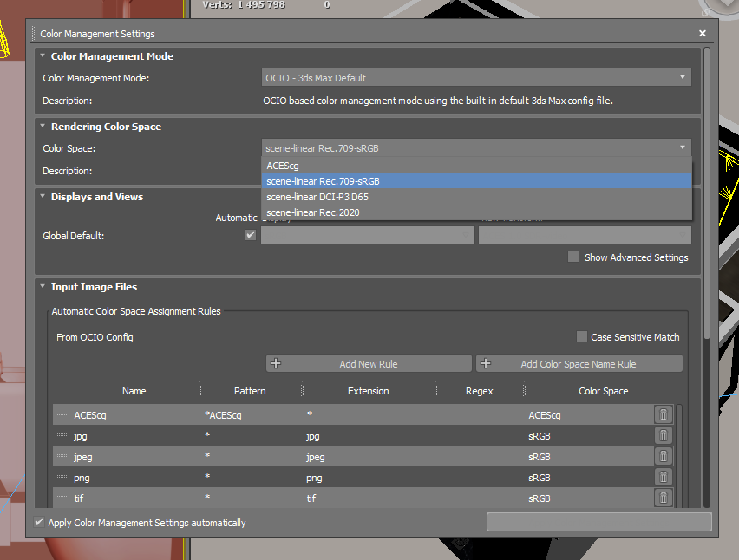
Task: Delete the png rule with trash icon
Action: (x=664, y=477)
